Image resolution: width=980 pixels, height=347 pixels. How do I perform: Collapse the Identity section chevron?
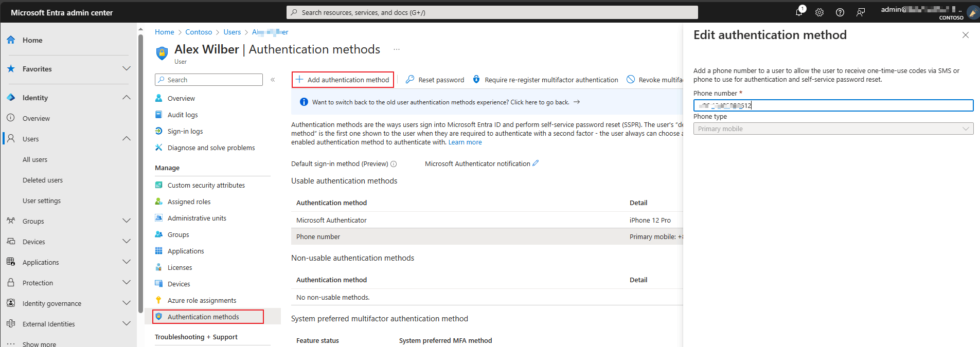point(127,97)
